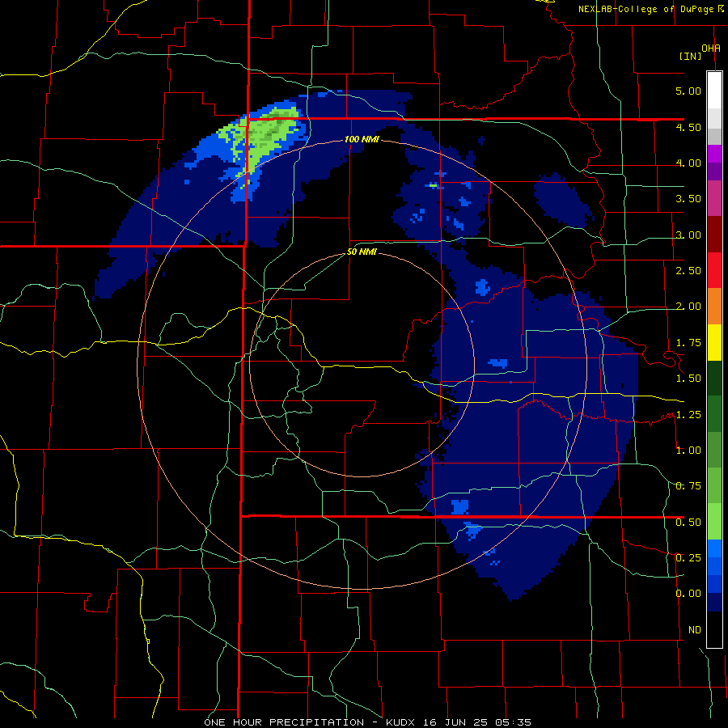728x728 pixels.
Task: Click the 0.75 legend value
Action: 688,486
